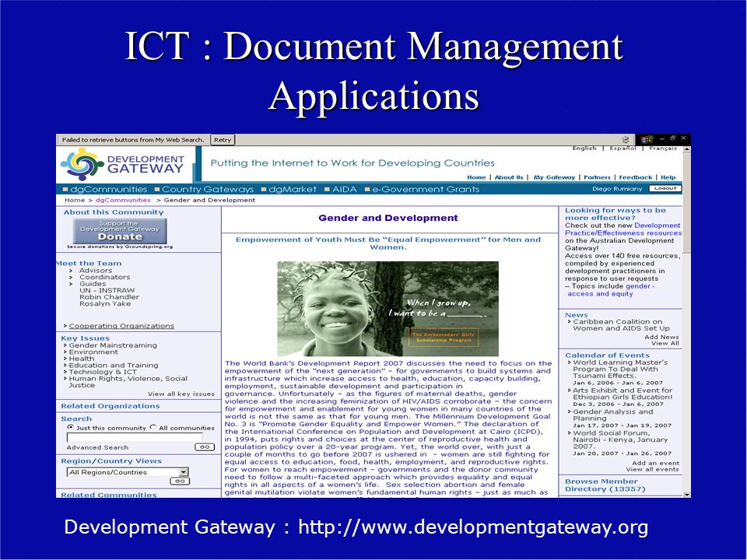Screen dimensions: 747x560
Task: Click the Donate button
Action: [x=120, y=231]
